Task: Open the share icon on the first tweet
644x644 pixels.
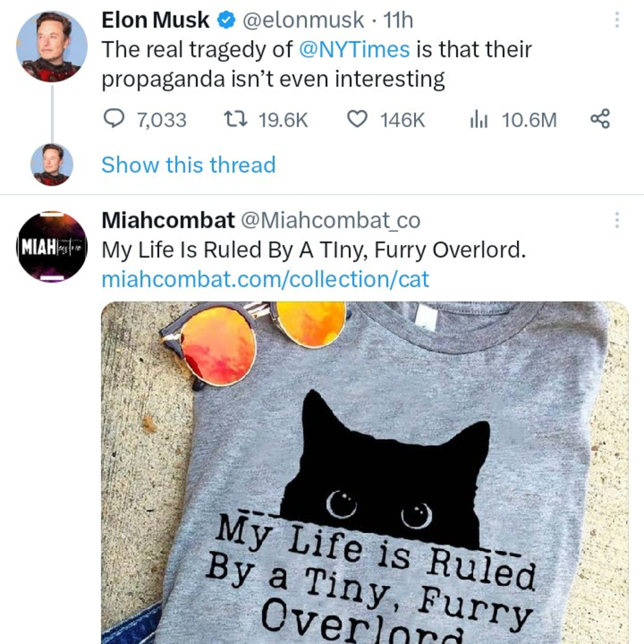Action: click(600, 119)
